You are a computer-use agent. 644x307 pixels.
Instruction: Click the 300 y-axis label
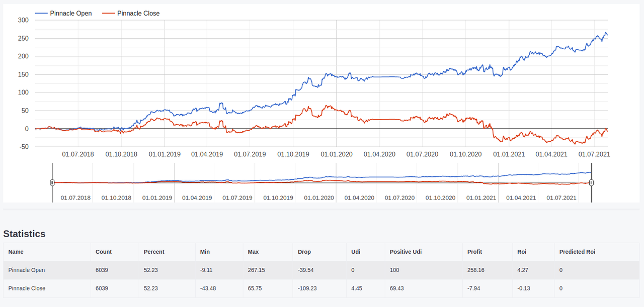click(23, 20)
